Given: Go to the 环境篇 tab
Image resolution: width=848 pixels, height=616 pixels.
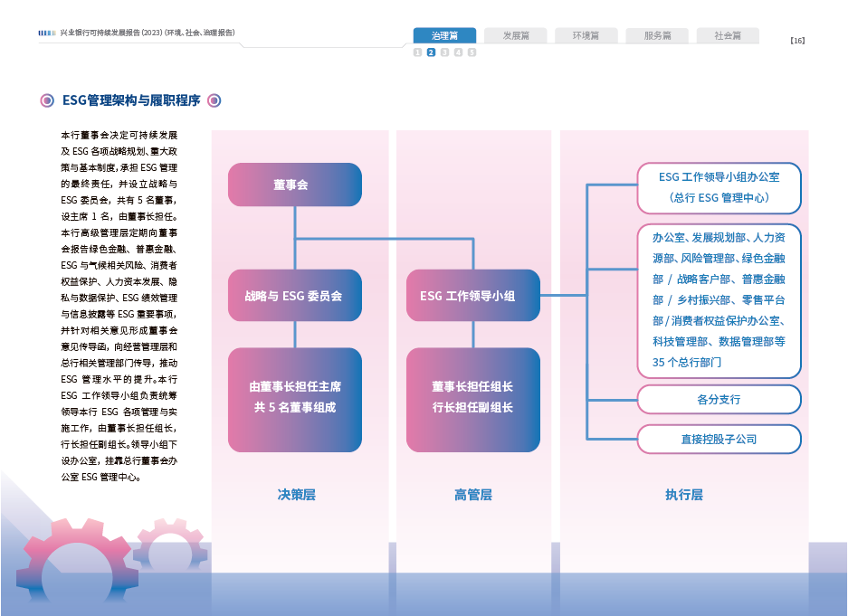Looking at the screenshot, I should point(586,36).
